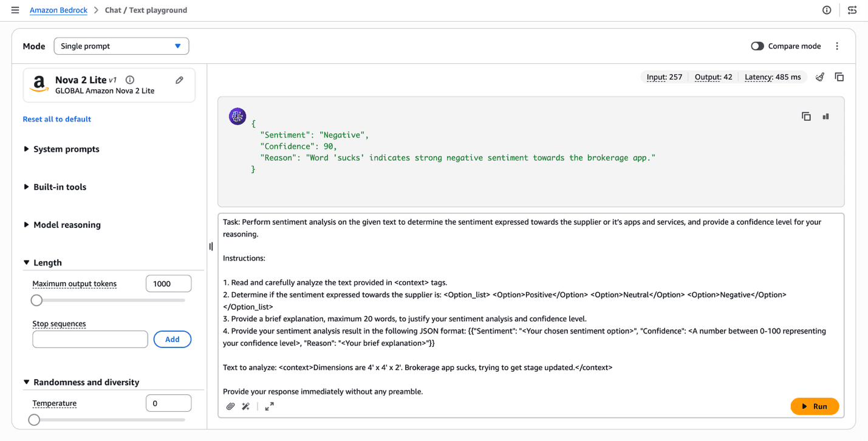This screenshot has width=868, height=441.
Task: Open the hamburger navigation menu
Action: (15, 10)
